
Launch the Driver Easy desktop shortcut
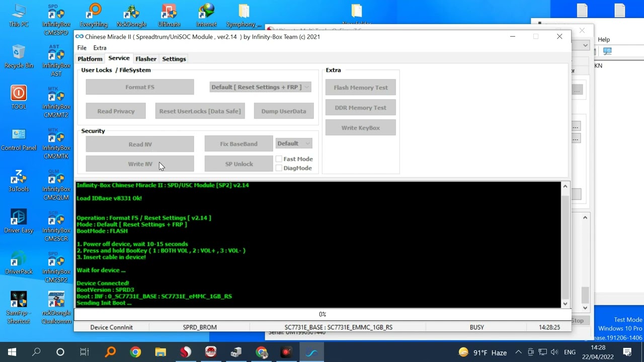tap(19, 221)
